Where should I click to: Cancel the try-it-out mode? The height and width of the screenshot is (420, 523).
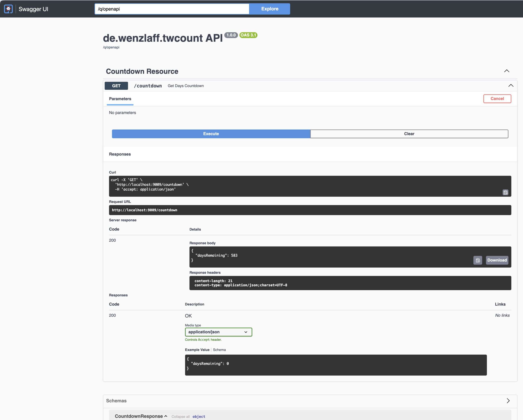[x=497, y=99]
